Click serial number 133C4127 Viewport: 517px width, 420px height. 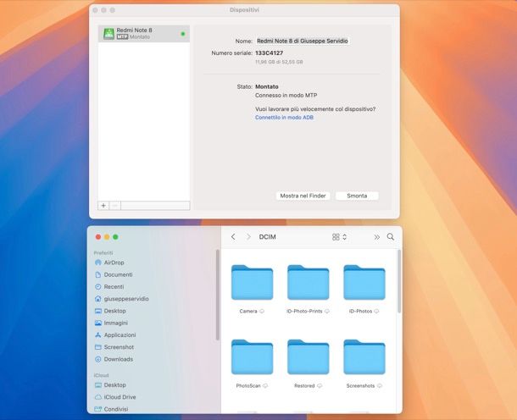click(x=269, y=53)
